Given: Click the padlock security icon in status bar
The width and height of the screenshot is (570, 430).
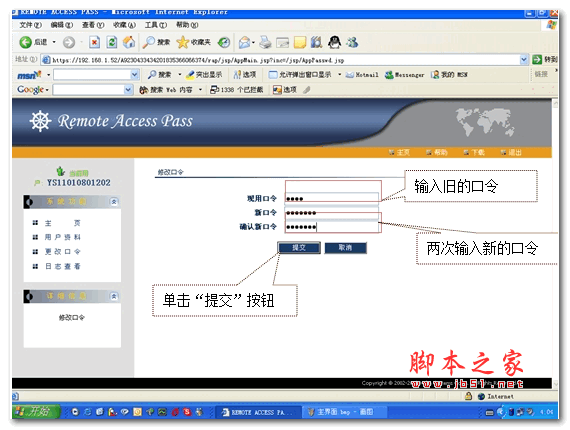Looking at the screenshot, I should click(x=469, y=396).
